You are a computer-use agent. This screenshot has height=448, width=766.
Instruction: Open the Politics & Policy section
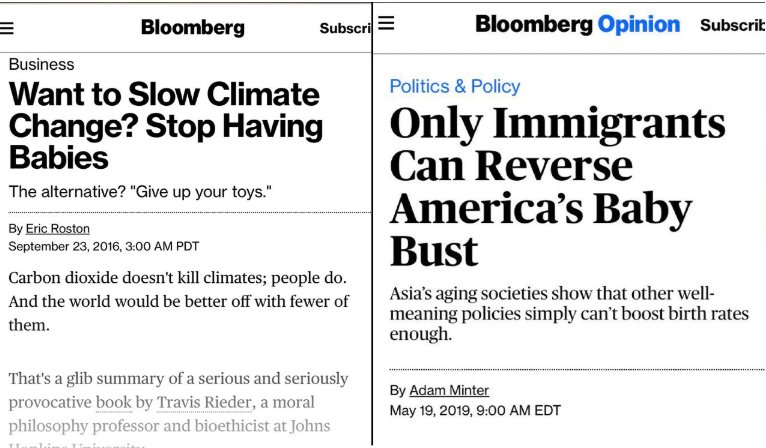pos(455,86)
